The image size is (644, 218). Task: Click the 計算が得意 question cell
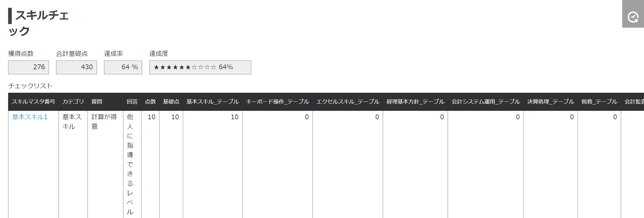pyautogui.click(x=105, y=164)
